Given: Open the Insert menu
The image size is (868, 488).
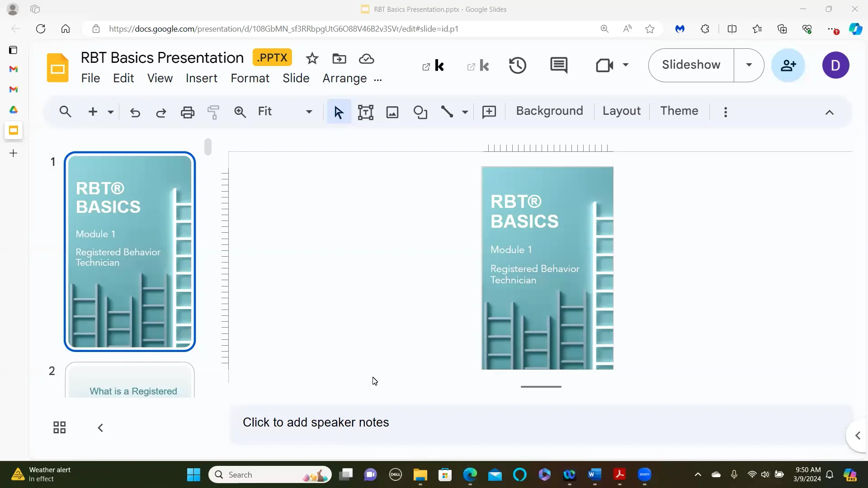Looking at the screenshot, I should [x=202, y=78].
